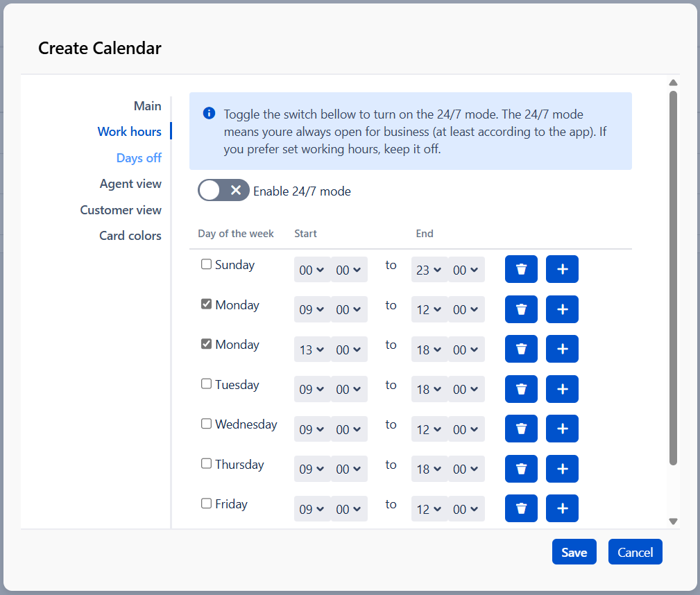Viewport: 700px width, 595px height.
Task: Delete the Friday work hours row
Action: [521, 509]
